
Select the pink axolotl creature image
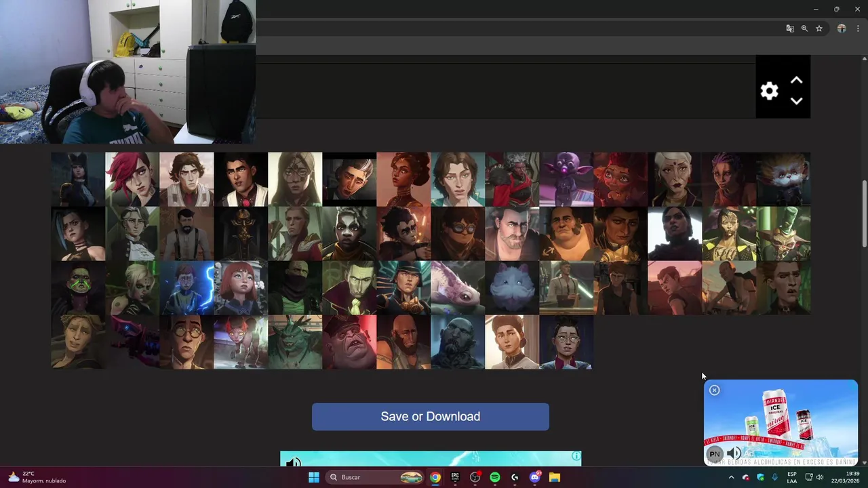click(x=458, y=287)
